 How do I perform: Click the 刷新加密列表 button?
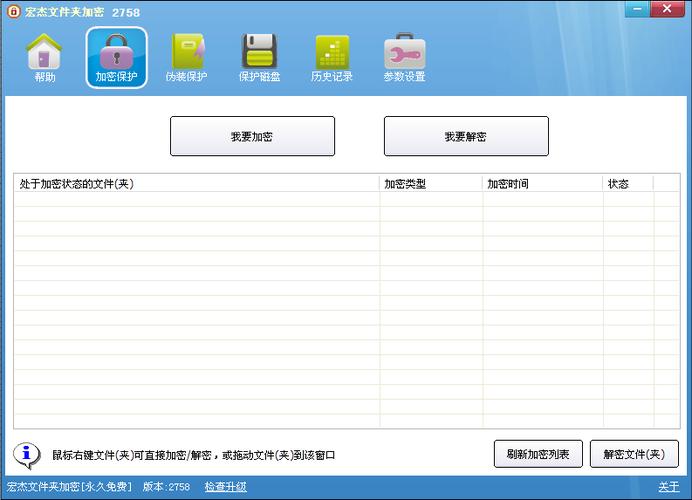click(x=538, y=454)
